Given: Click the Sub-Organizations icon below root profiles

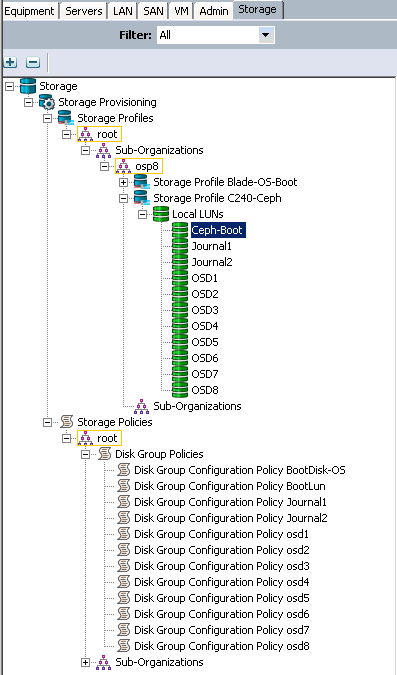Looking at the screenshot, I should [103, 150].
